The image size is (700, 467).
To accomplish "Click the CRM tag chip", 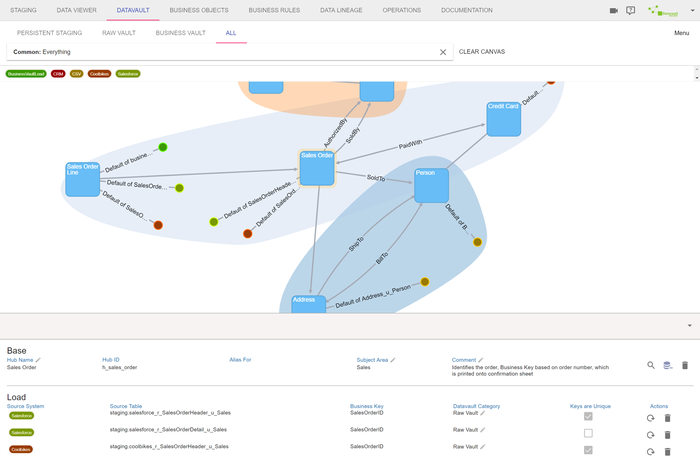I will click(x=58, y=74).
